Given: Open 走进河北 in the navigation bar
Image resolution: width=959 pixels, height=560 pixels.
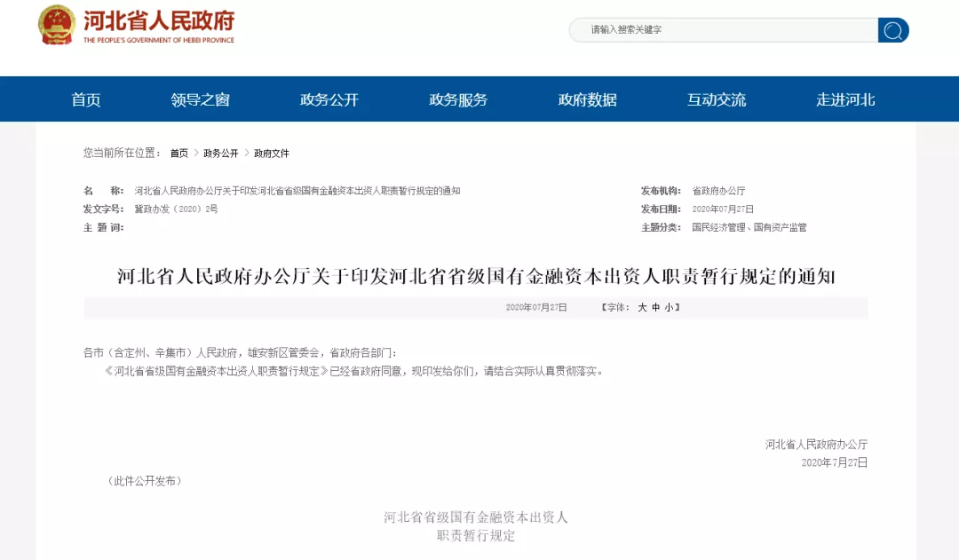Looking at the screenshot, I should coord(845,99).
